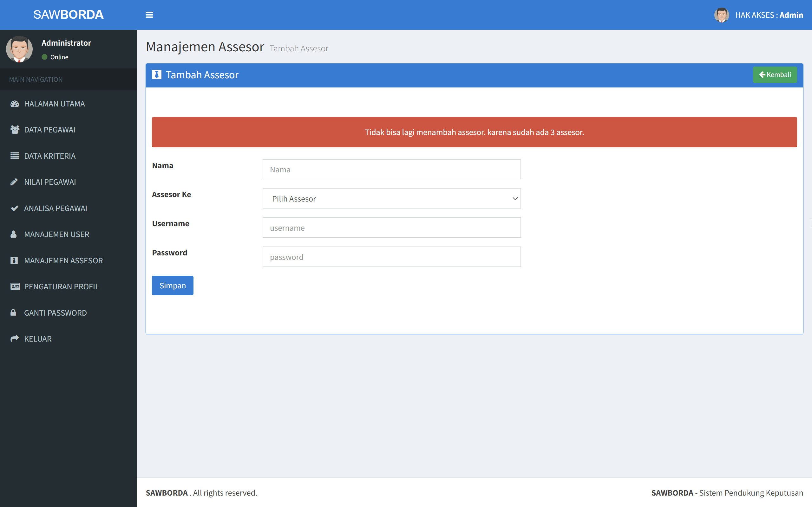Click the list icon next to Data Kriteria
The width and height of the screenshot is (812, 507).
coord(14,156)
